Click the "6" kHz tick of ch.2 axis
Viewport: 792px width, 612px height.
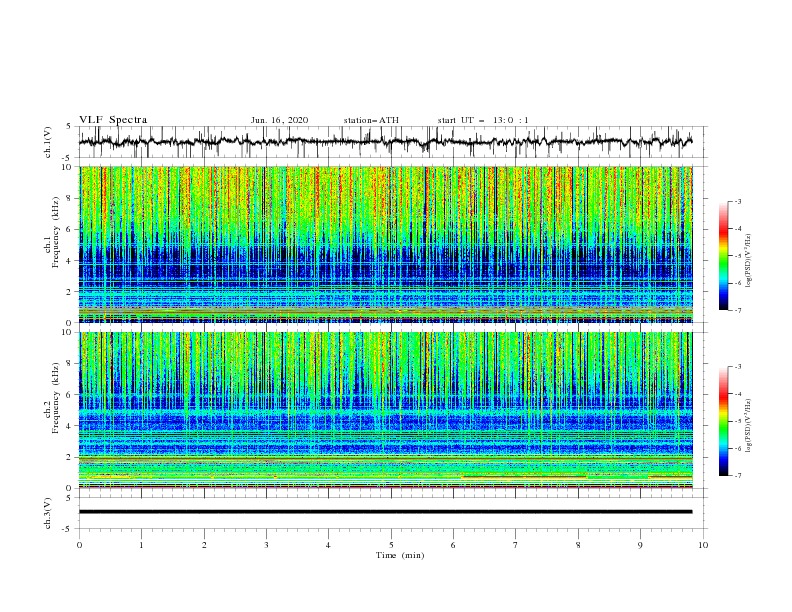[x=69, y=395]
